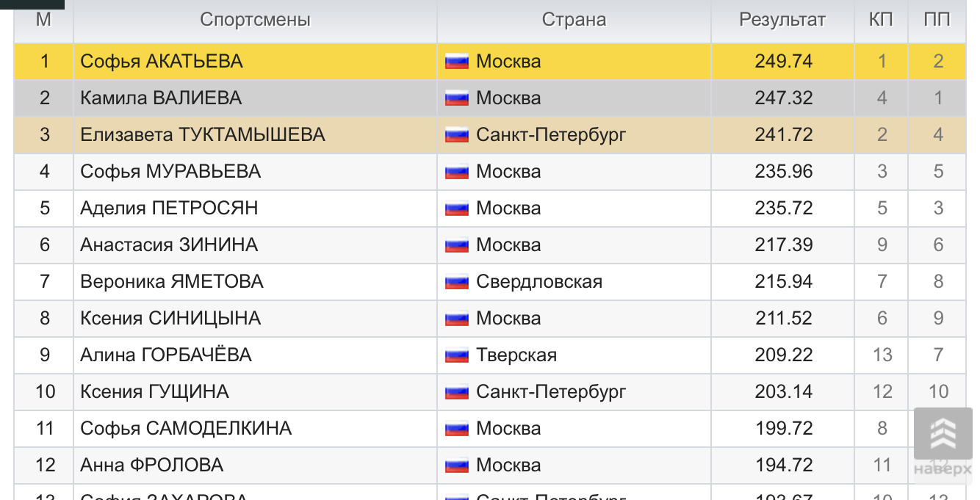
Task: Click flag icon next to Тверская
Action: pyautogui.click(x=456, y=355)
